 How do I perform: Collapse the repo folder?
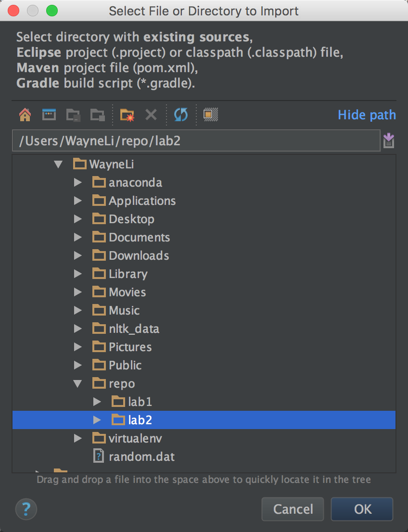[x=78, y=383]
